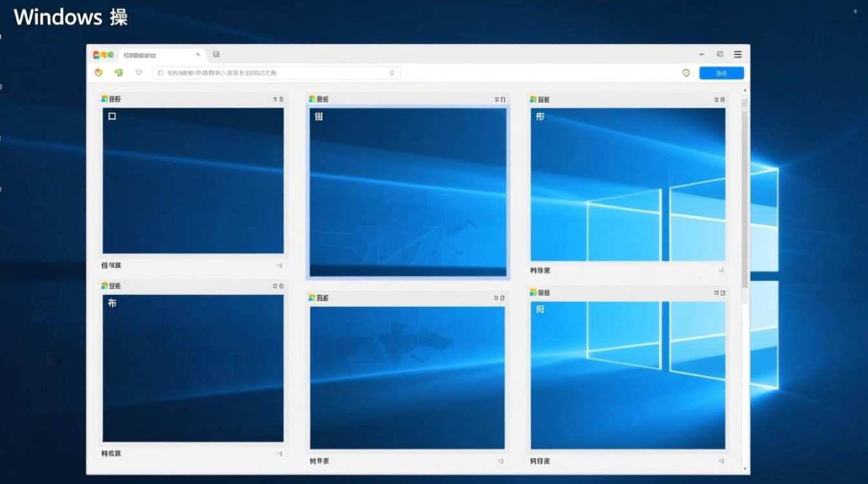868x484 pixels.
Task: Click the colorful pinwheel icon in the toolbar
Action: (x=98, y=72)
